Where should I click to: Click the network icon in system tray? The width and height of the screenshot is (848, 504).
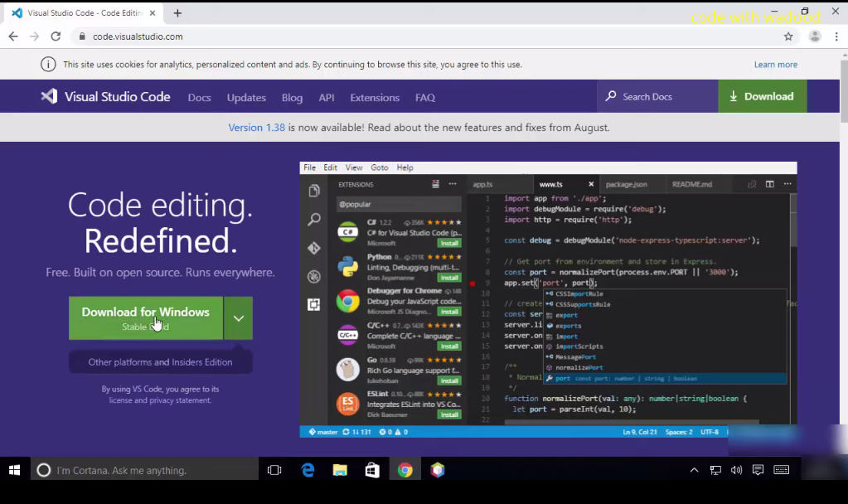715,471
